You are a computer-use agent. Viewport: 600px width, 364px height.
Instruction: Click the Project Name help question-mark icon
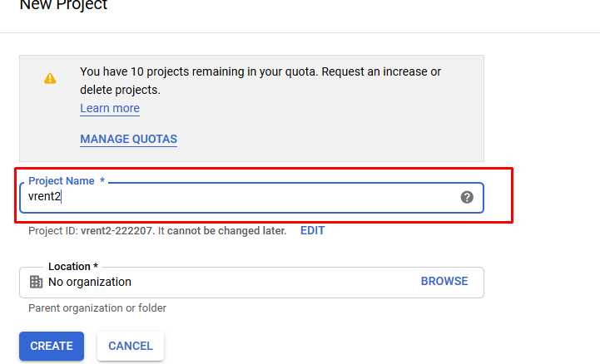pyautogui.click(x=467, y=197)
